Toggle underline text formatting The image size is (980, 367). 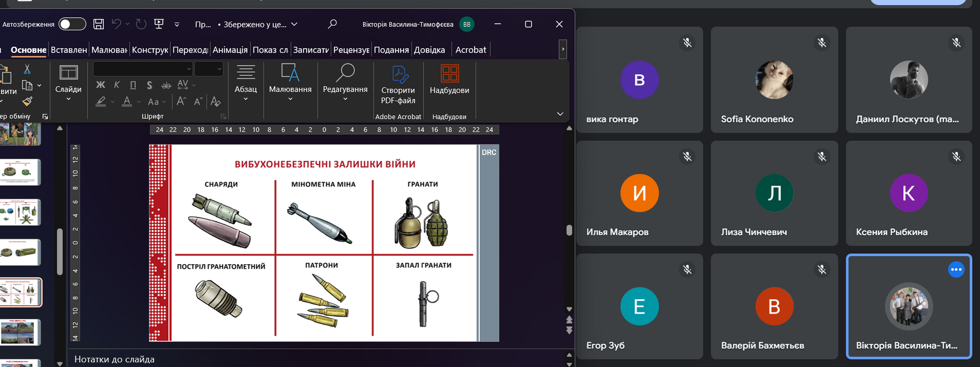click(133, 85)
